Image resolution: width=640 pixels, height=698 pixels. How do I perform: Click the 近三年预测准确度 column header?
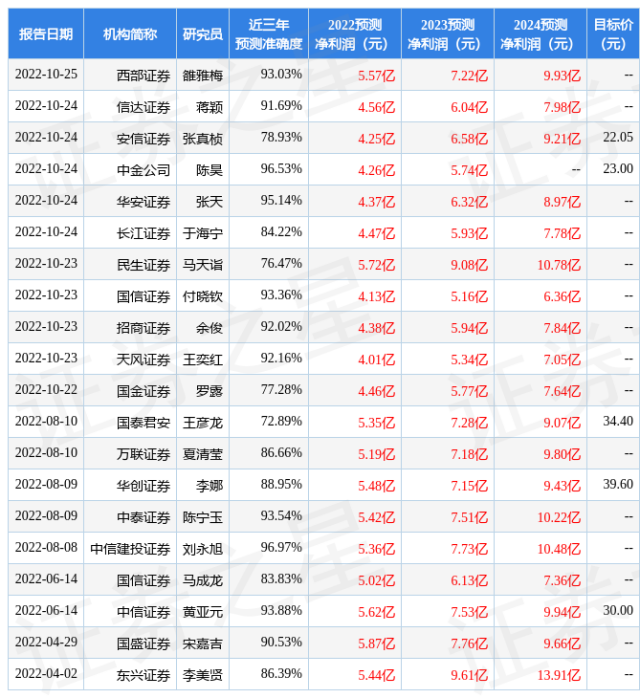(269, 34)
